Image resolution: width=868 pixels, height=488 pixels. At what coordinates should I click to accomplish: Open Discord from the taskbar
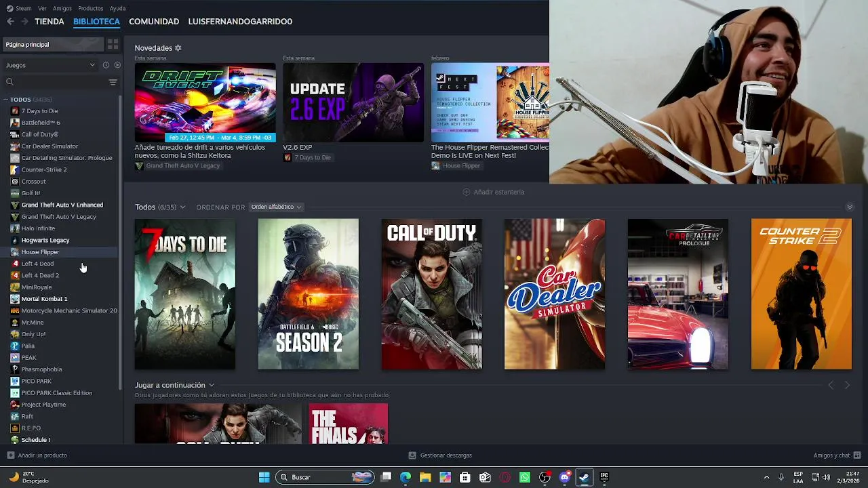[x=564, y=477]
